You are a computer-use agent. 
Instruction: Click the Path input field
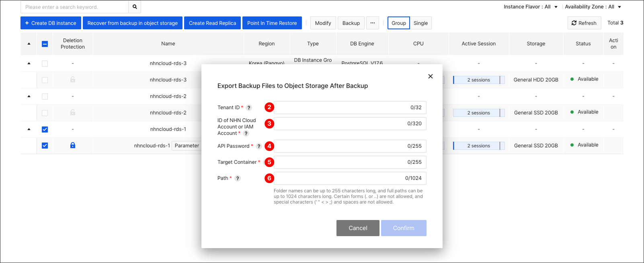[350, 178]
